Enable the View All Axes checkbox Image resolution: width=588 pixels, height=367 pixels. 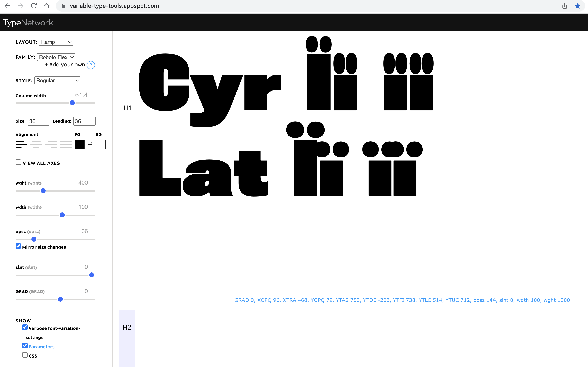[x=18, y=162]
